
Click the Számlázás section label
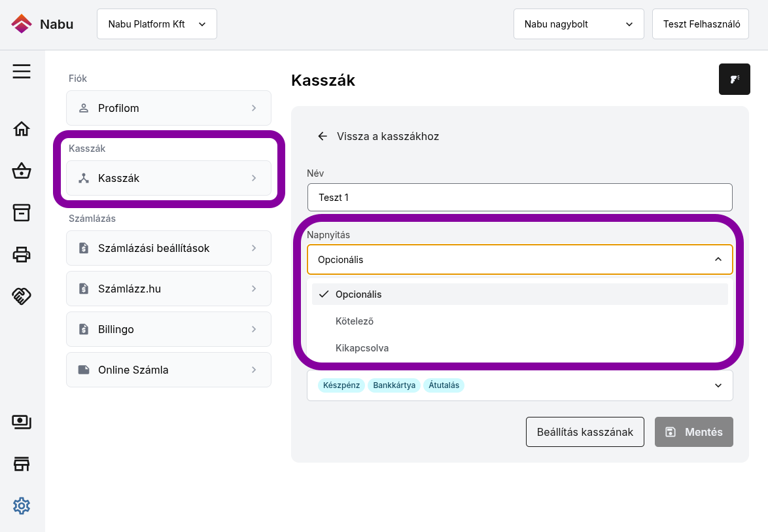pos(92,219)
